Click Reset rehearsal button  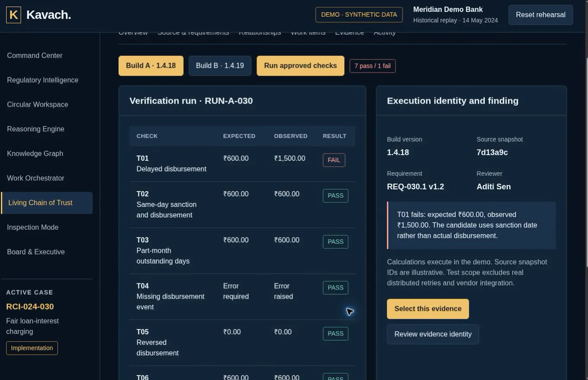(541, 15)
